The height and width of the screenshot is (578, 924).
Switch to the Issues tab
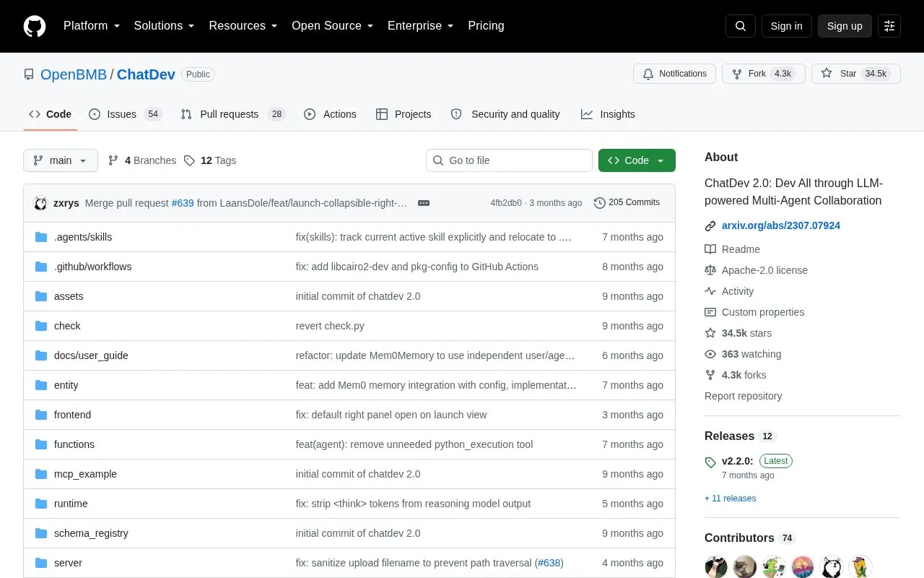tap(126, 114)
